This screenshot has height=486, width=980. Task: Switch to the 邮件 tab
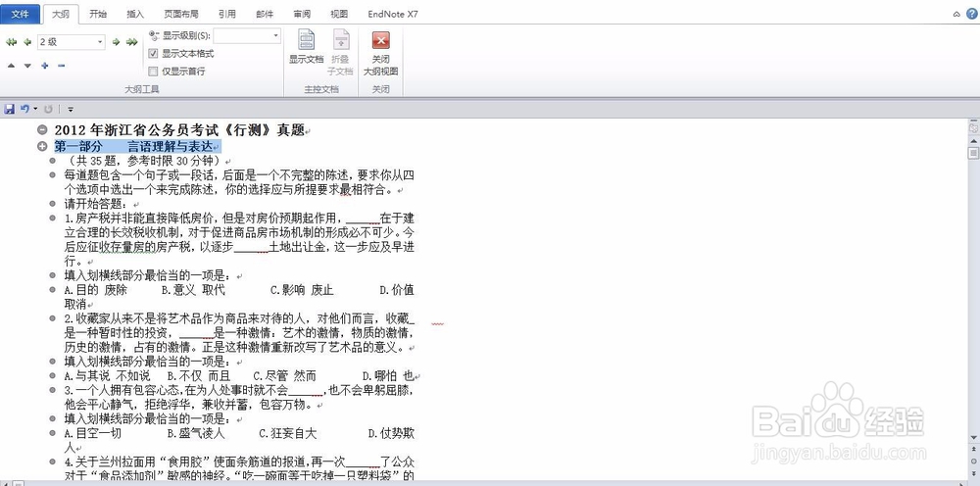point(265,14)
